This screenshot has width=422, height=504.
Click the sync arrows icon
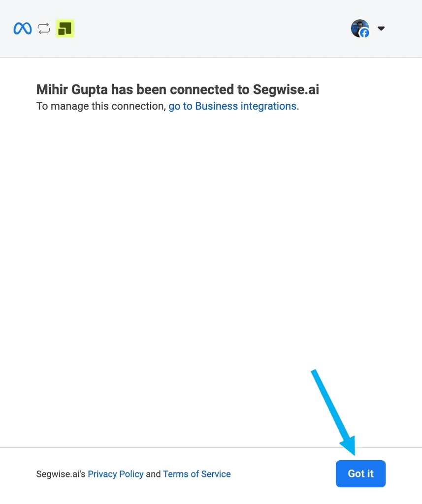pyautogui.click(x=44, y=29)
